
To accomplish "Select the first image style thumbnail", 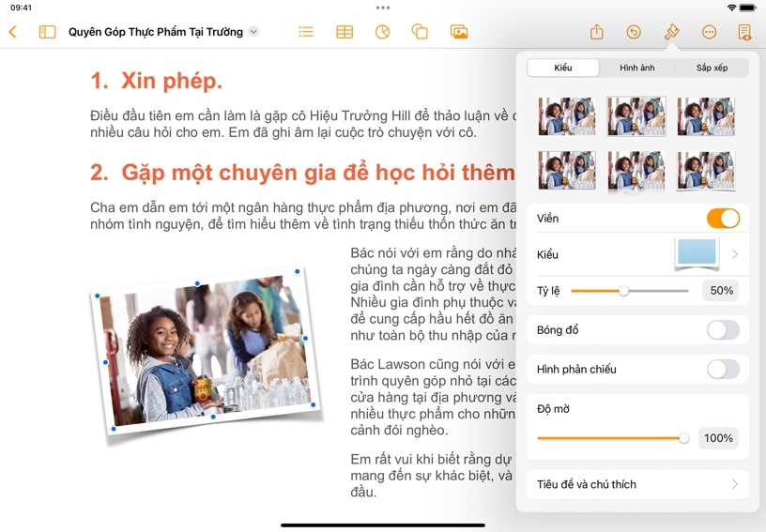I will pos(566,116).
